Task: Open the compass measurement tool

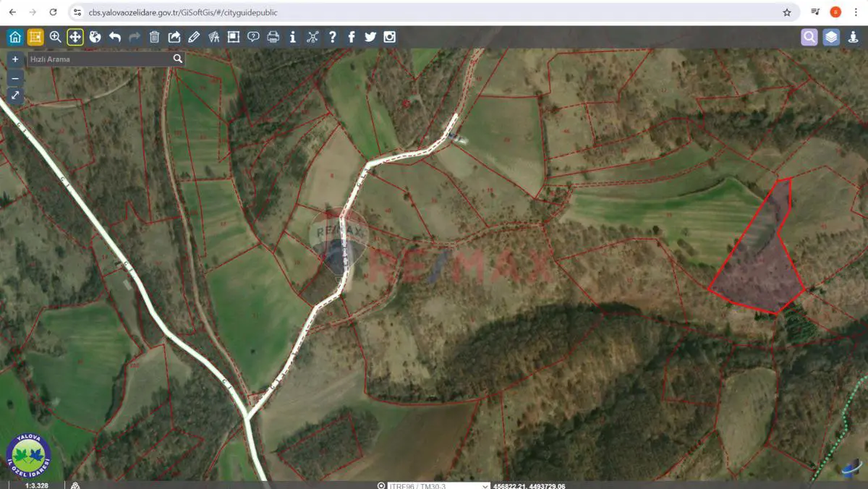Action: (213, 37)
